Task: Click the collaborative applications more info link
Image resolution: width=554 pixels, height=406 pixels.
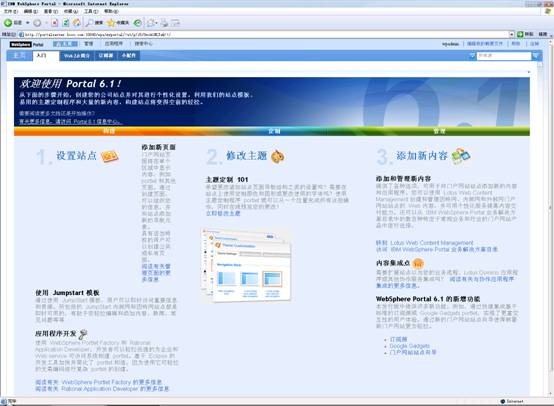Action: 446,282
